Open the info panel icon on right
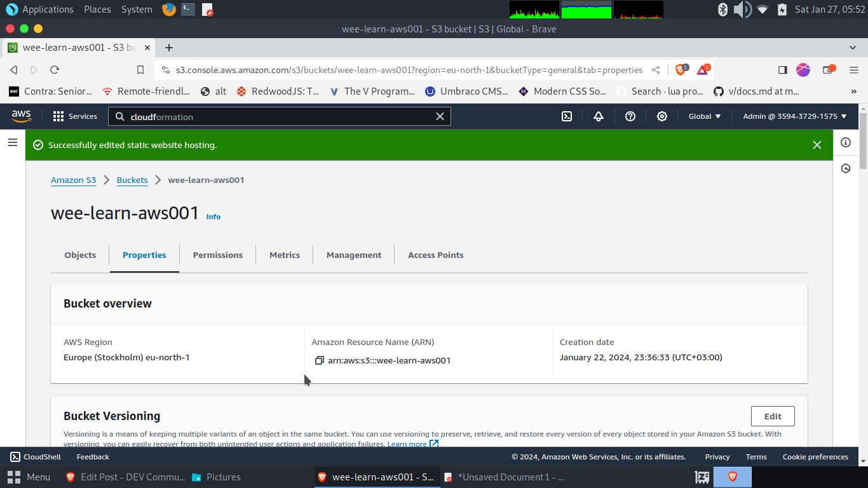This screenshot has height=488, width=868. pyautogui.click(x=846, y=142)
